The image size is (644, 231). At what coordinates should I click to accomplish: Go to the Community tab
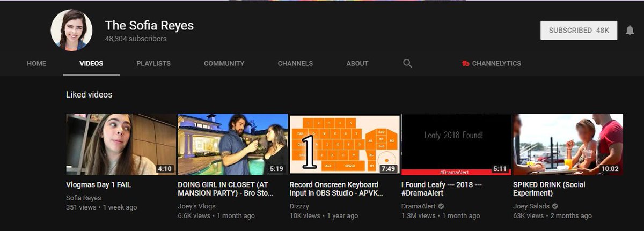point(224,63)
